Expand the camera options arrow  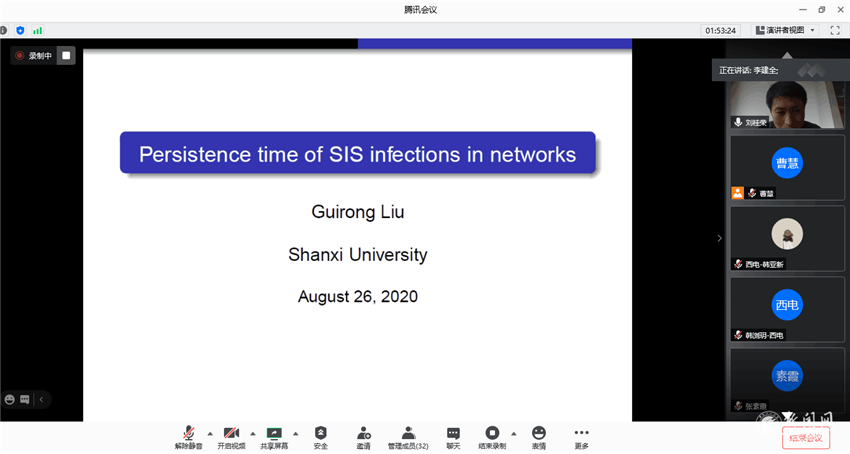click(x=252, y=433)
